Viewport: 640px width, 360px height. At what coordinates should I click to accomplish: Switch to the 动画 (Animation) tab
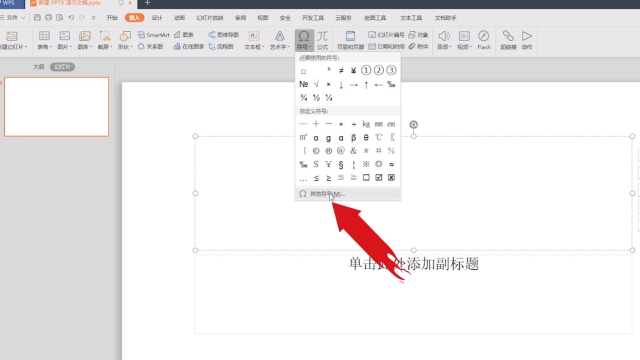click(x=179, y=18)
